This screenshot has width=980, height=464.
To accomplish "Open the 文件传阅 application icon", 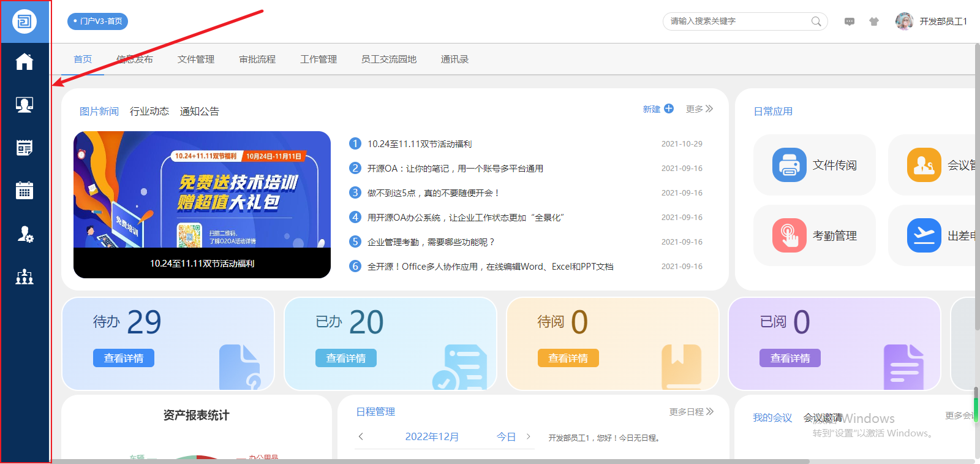I will [x=790, y=165].
